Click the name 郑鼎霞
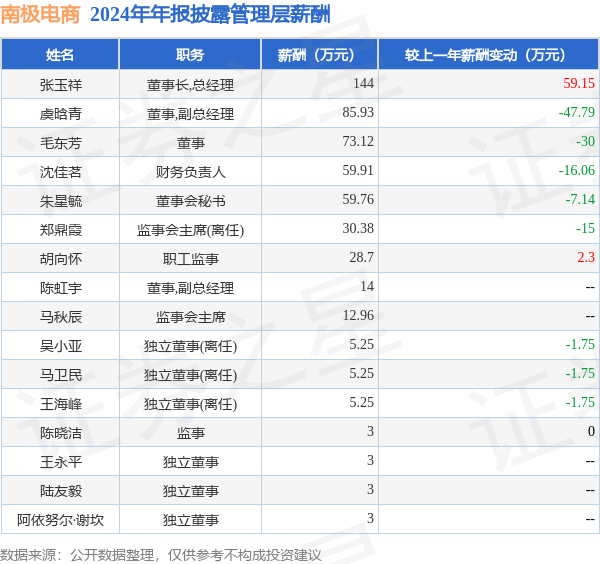The width and height of the screenshot is (600, 564). coord(61,230)
